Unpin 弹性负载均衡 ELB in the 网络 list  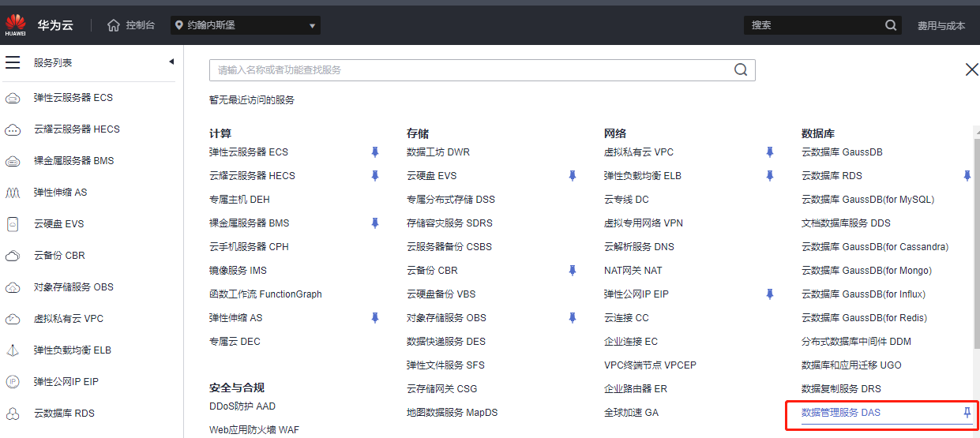pos(770,176)
